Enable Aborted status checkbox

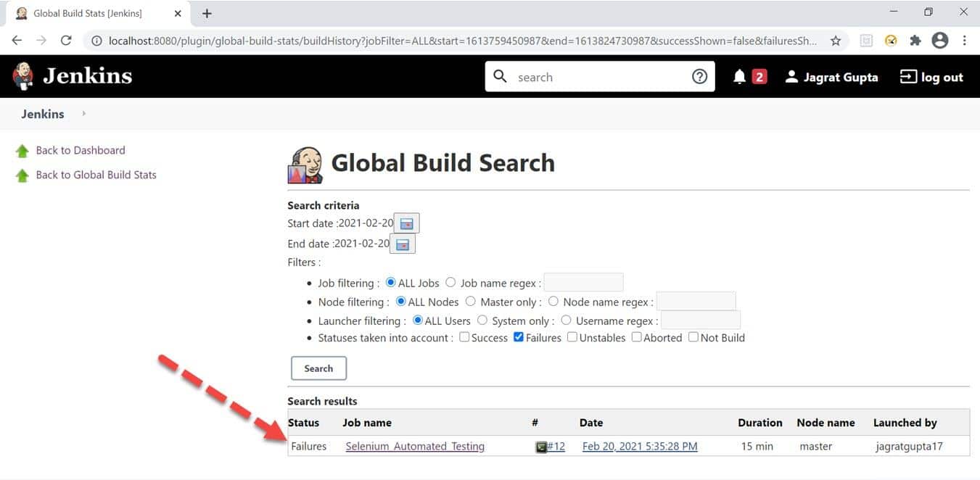636,337
